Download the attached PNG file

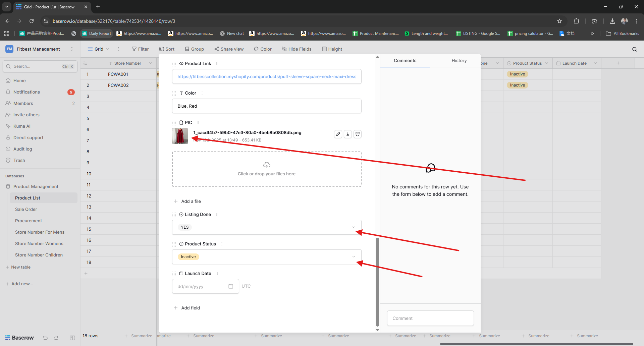(x=348, y=134)
